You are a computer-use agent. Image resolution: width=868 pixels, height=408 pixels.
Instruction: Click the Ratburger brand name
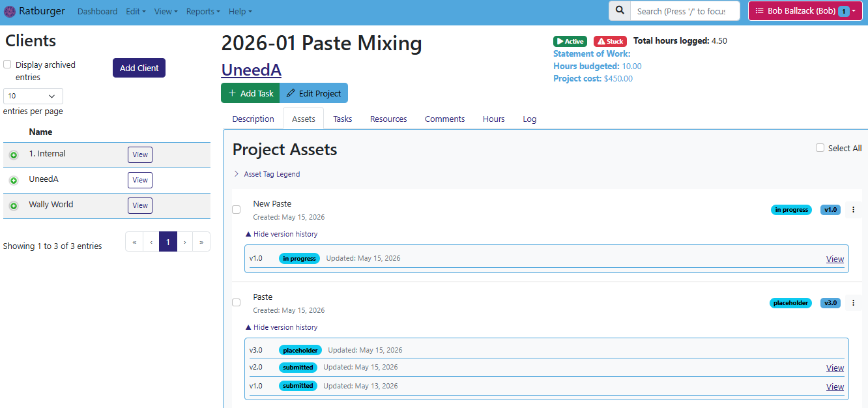click(42, 11)
